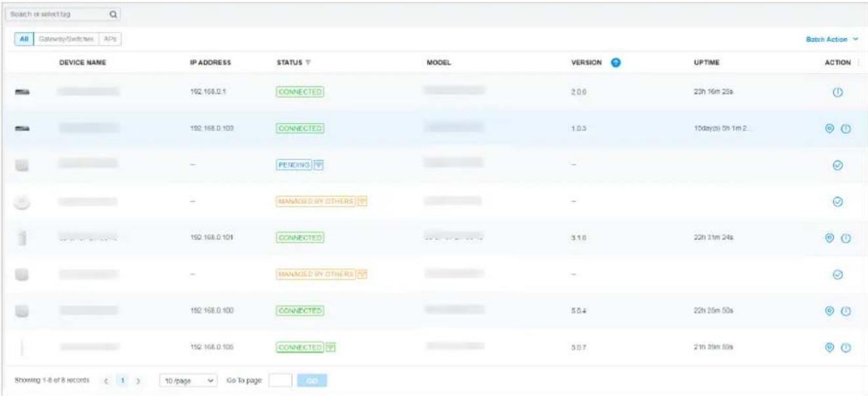Viewport: 868px width, 396px height.
Task: Click the switch device icon for 192.168.0.103
Action: (21, 129)
